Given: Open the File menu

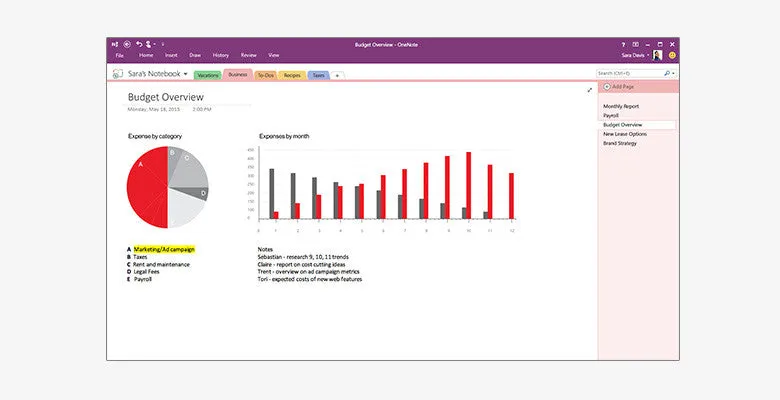Looking at the screenshot, I should tap(119, 55).
